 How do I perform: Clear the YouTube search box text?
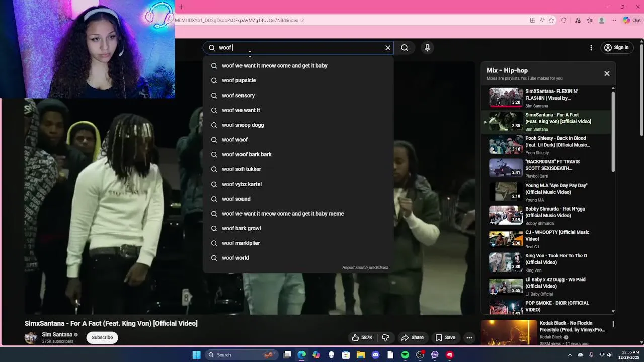388,48
